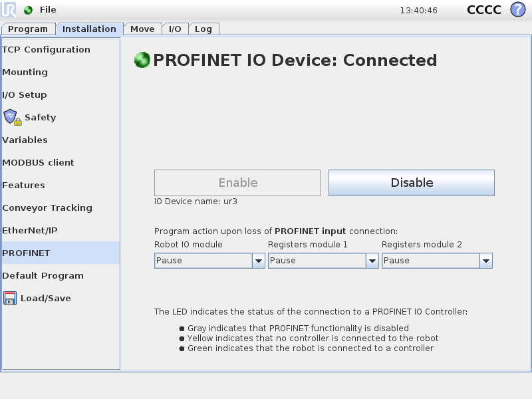Click the grayed Enable button
This screenshot has width=532, height=399.
[237, 183]
